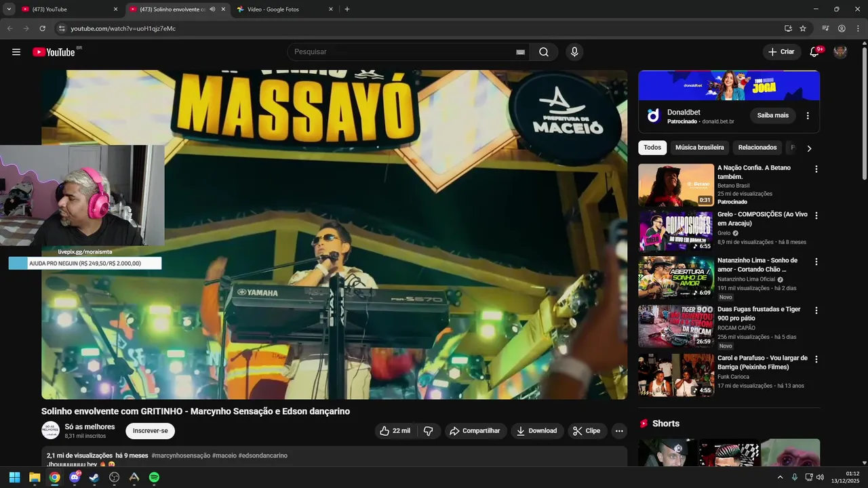Mute the playing tab via speaker icon
This screenshot has width=868, height=488.
[x=212, y=9]
